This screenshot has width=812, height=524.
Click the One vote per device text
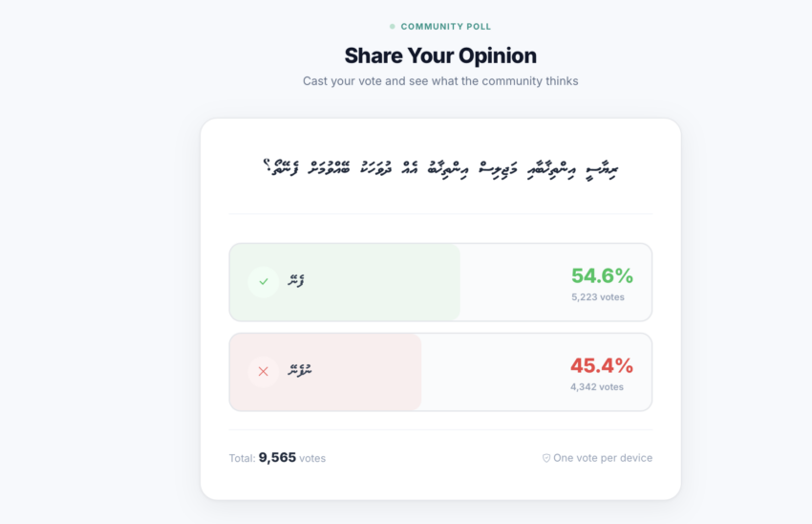(x=602, y=458)
